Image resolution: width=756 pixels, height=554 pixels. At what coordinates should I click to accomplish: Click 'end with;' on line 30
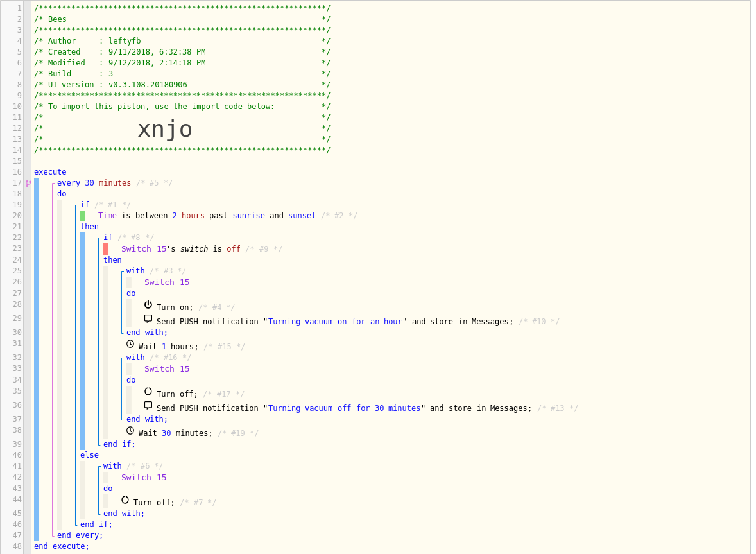coord(147,332)
